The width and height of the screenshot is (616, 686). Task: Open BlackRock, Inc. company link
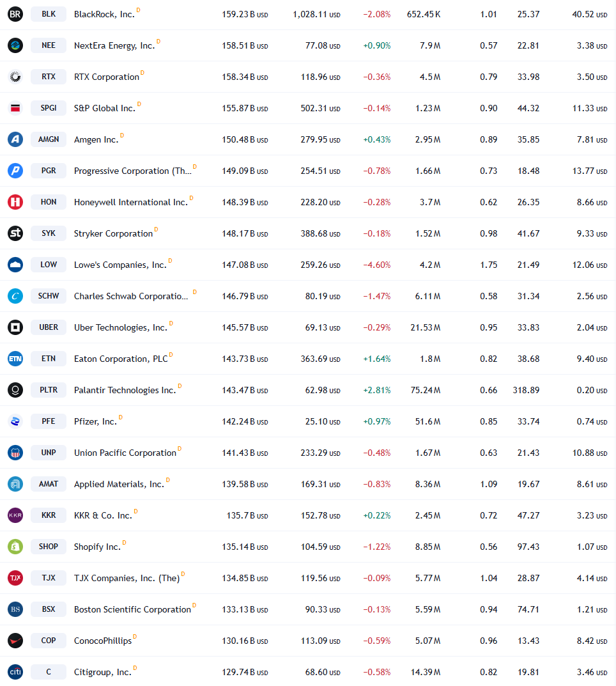[x=104, y=15]
